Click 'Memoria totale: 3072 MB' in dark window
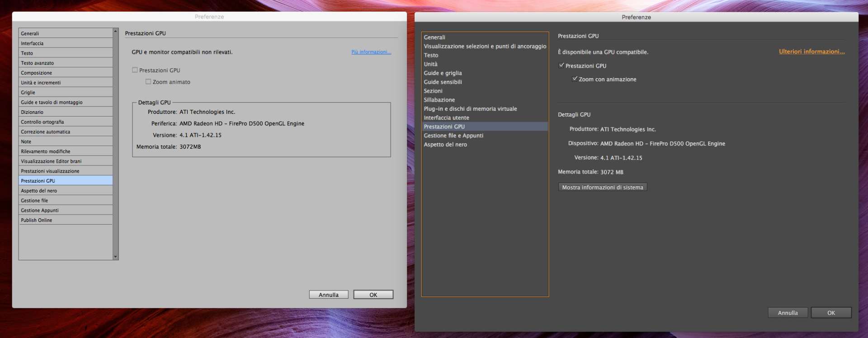The width and height of the screenshot is (868, 338). coord(590,172)
